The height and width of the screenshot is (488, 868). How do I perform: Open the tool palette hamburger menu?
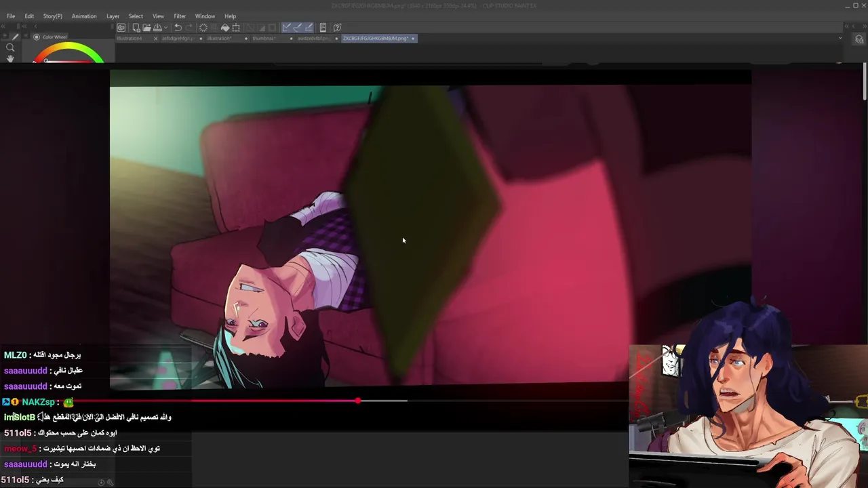(x=5, y=37)
